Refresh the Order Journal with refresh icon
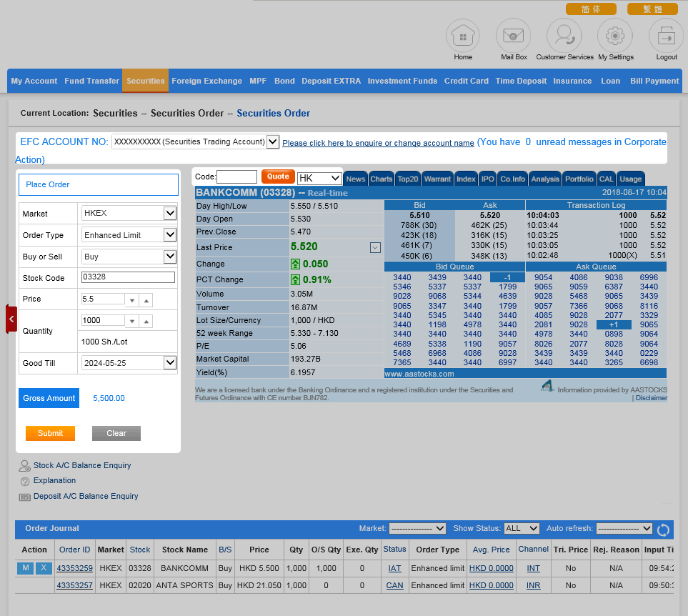688x616 pixels. coord(663,530)
